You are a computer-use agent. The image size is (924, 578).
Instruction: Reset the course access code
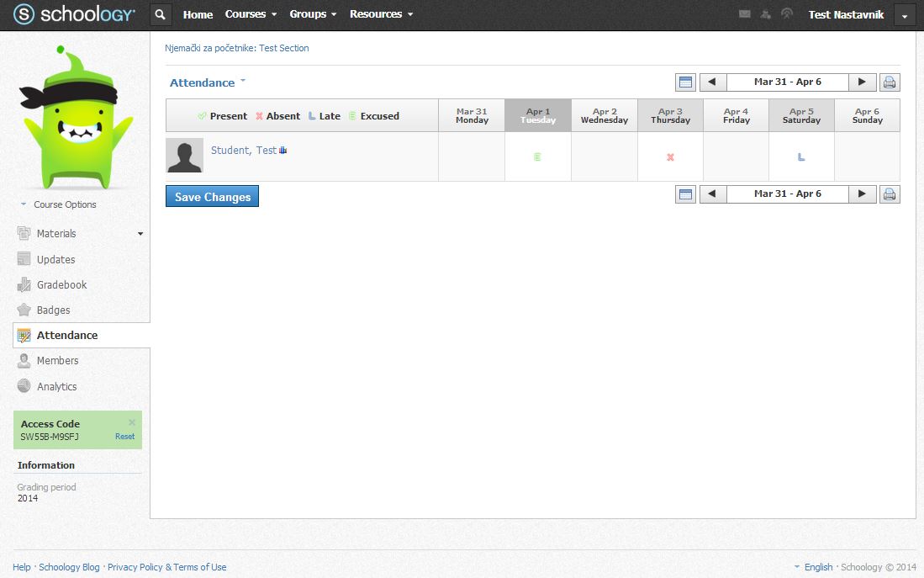pos(124,437)
